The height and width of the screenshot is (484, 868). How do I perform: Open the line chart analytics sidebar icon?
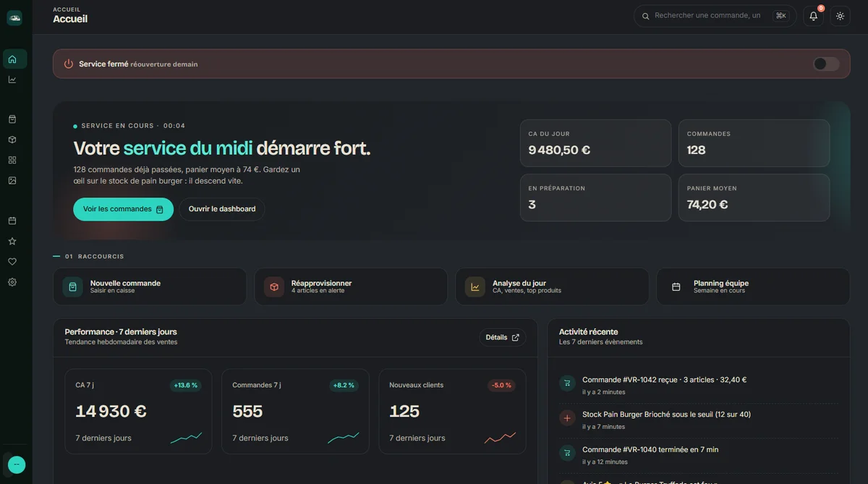click(12, 80)
